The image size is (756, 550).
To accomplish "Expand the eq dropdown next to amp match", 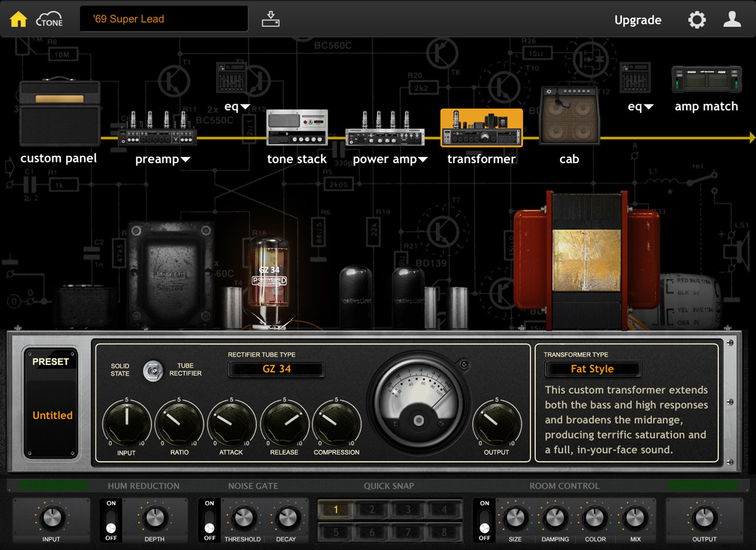I will click(648, 107).
